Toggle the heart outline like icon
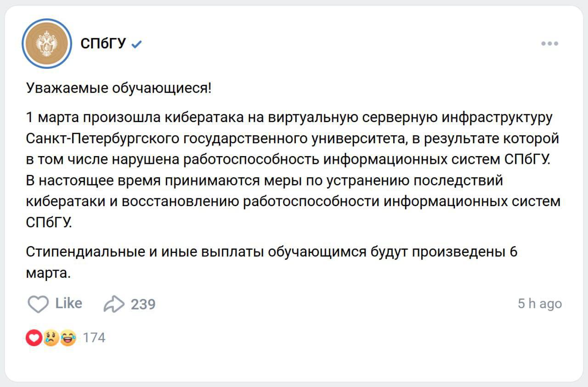This screenshot has width=588, height=387. tap(38, 304)
